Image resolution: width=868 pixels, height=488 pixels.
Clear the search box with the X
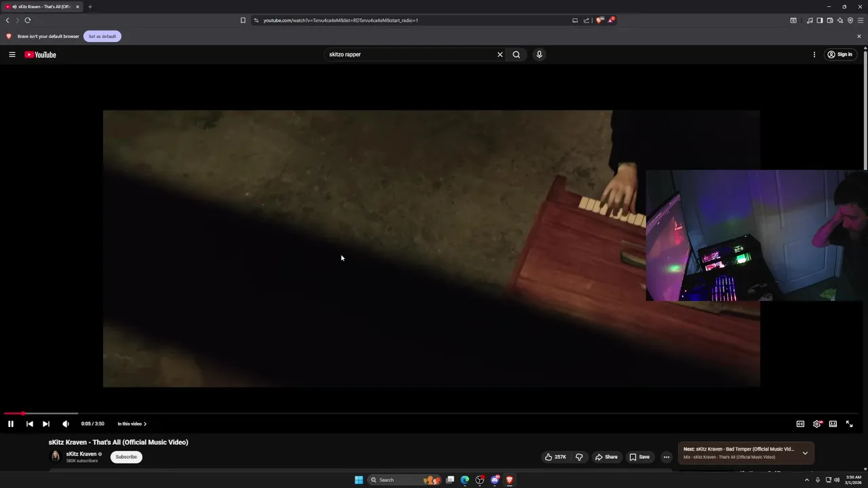click(500, 54)
